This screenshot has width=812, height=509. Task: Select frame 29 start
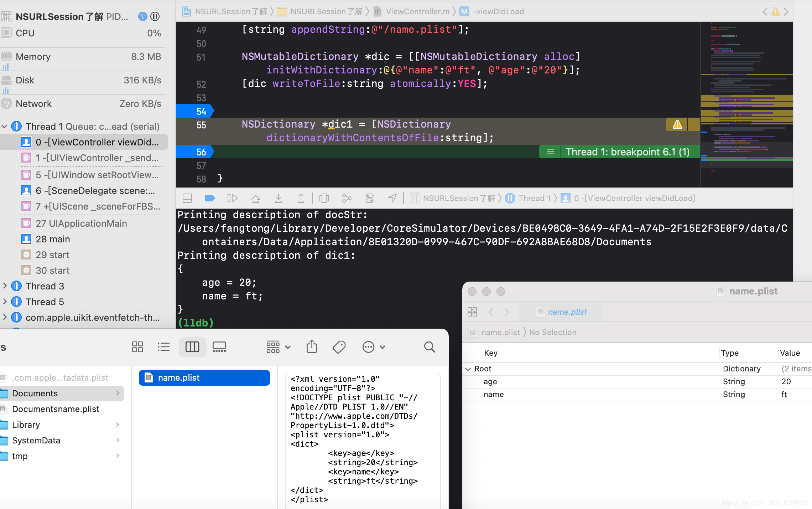coord(46,254)
